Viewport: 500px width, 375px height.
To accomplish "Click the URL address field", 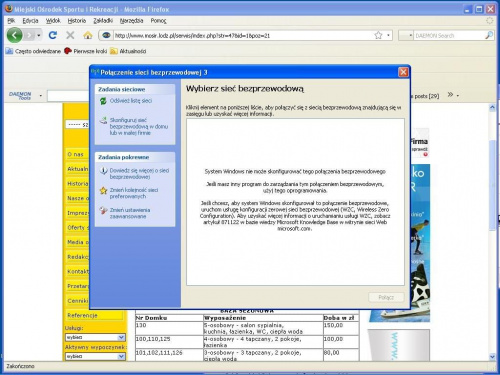I will pyautogui.click(x=243, y=35).
